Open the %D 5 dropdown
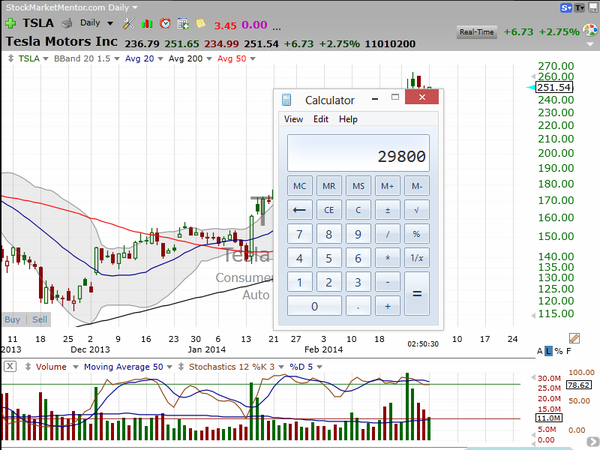600x450 pixels. [319, 367]
